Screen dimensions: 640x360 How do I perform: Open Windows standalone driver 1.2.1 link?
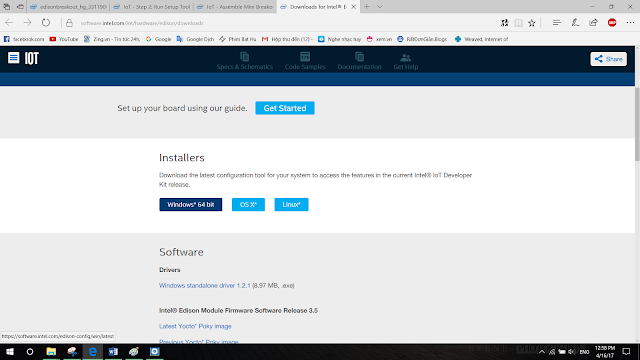pos(204,286)
